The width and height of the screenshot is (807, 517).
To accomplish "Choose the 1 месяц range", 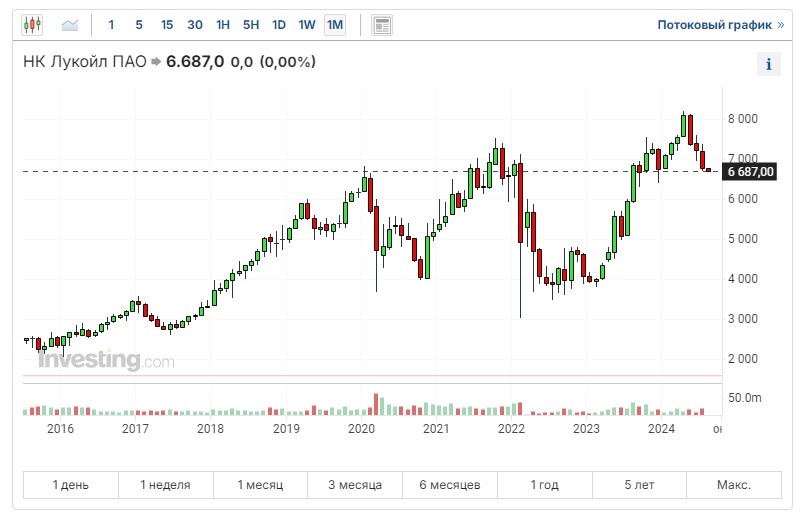I will pyautogui.click(x=260, y=485).
